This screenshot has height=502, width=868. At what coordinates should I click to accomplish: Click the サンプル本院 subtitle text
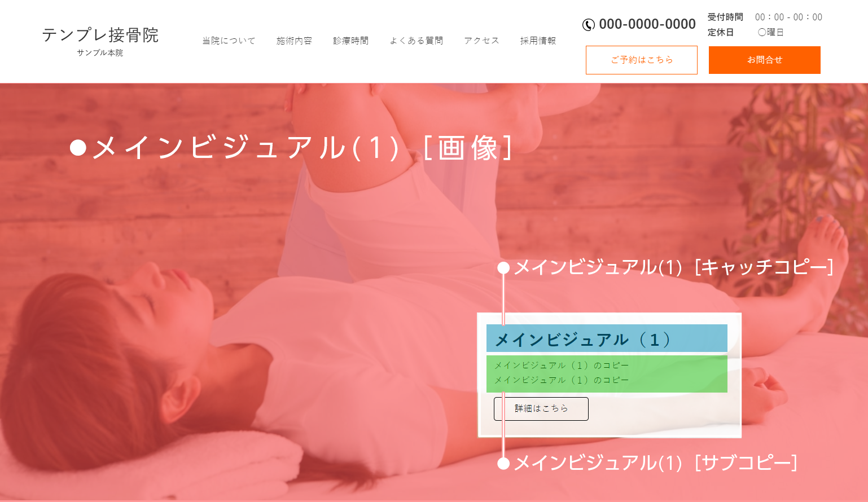100,53
